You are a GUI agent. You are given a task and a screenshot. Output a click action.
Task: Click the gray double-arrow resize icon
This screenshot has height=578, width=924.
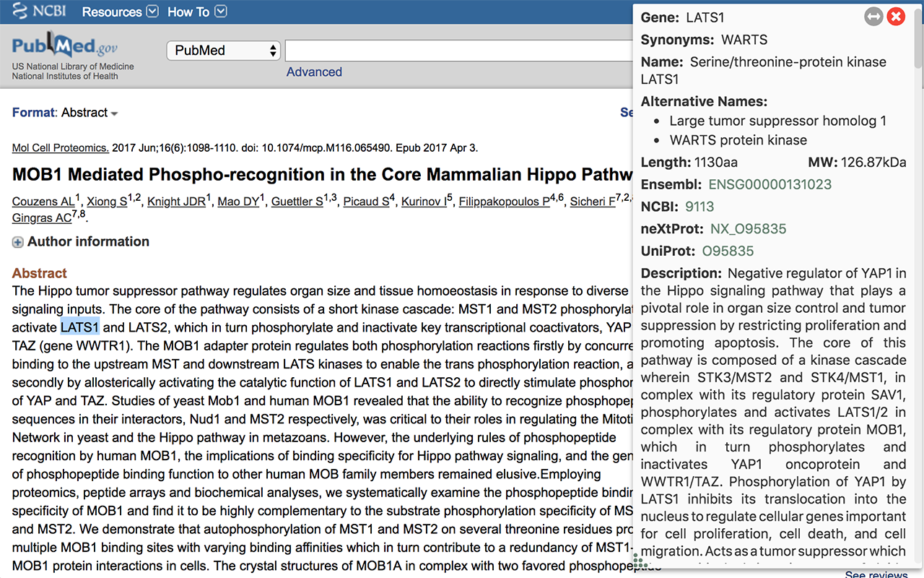(873, 17)
